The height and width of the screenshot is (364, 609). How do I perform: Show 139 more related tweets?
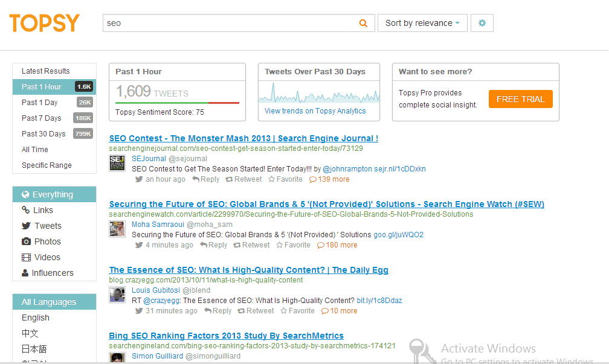[x=329, y=179]
